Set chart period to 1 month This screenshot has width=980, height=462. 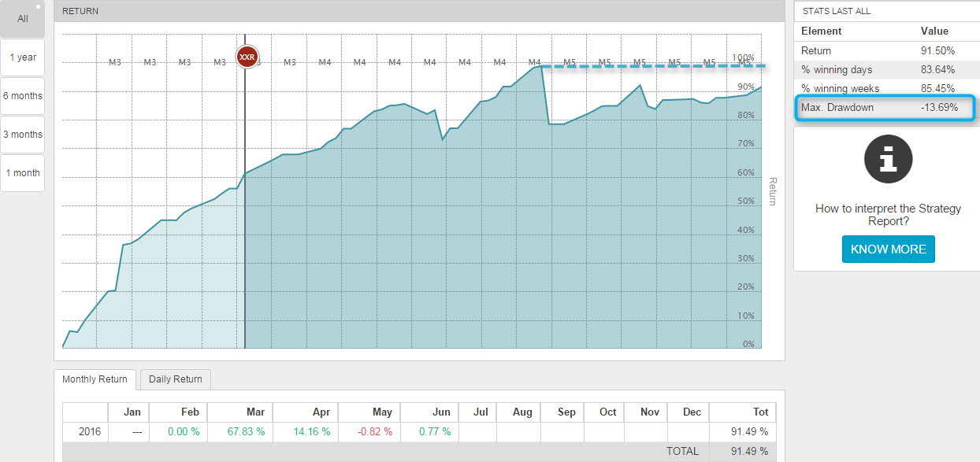coord(23,173)
